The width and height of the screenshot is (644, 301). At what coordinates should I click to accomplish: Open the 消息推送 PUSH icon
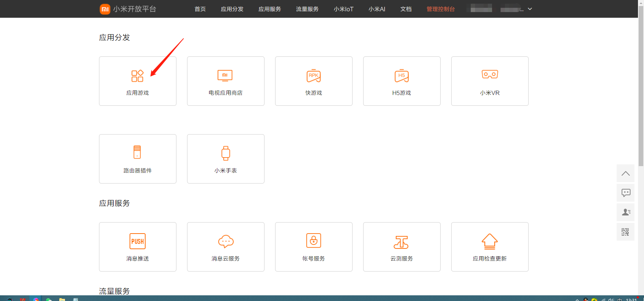click(137, 241)
